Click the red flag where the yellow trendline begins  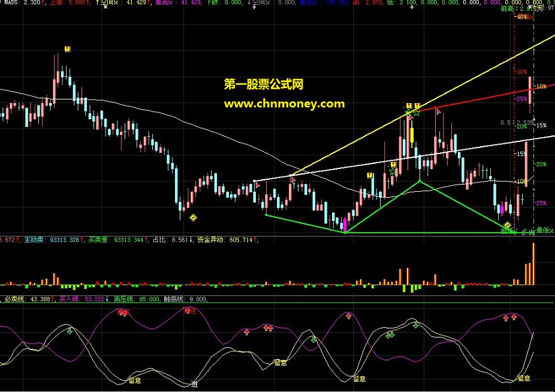293,180
